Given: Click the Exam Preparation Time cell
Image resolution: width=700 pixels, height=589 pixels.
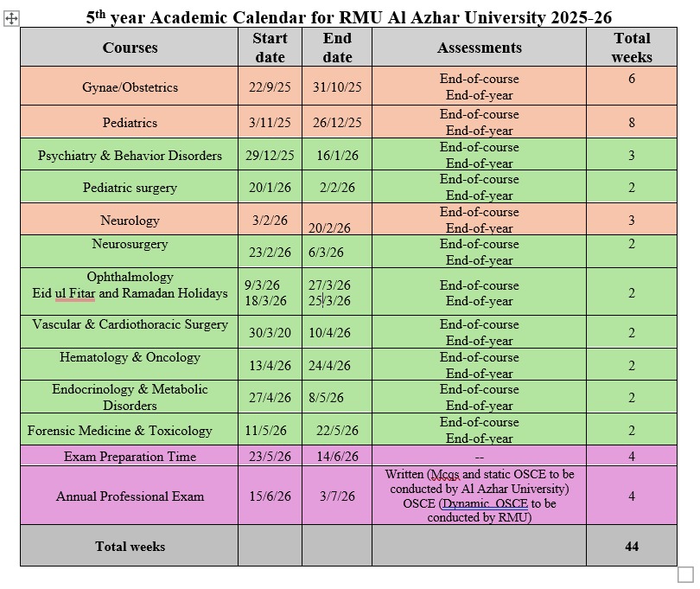Looking at the screenshot, I should pyautogui.click(x=130, y=457).
